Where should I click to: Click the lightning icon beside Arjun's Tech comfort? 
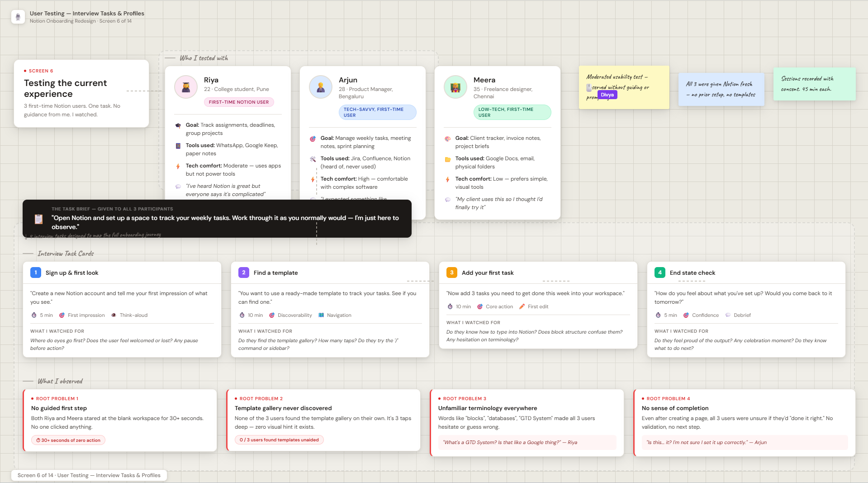pyautogui.click(x=313, y=179)
